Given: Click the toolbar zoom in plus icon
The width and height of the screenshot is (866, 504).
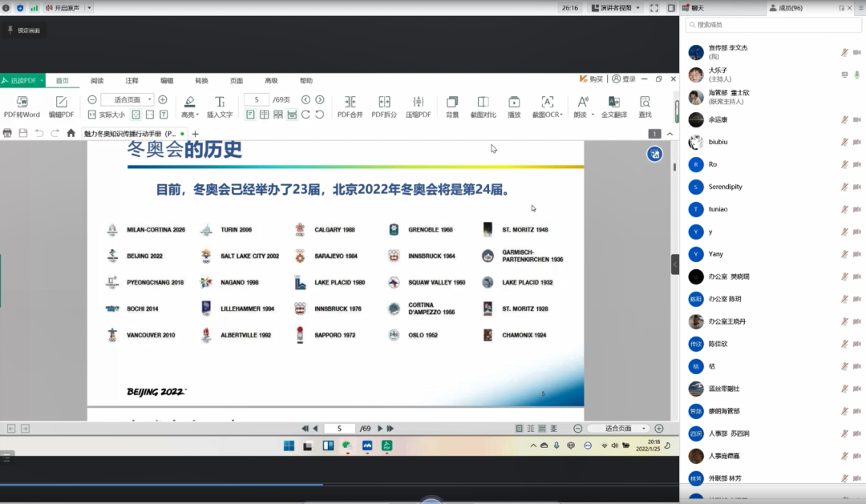Looking at the screenshot, I should click(162, 100).
